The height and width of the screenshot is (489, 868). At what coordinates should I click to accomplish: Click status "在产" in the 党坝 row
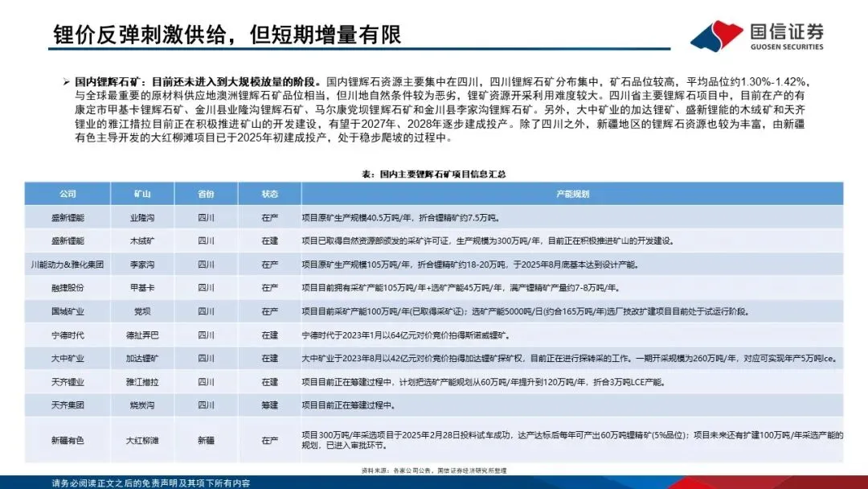pyautogui.click(x=269, y=312)
